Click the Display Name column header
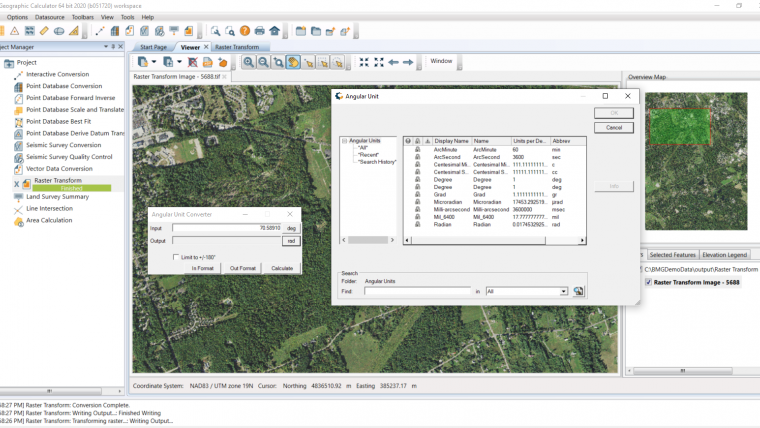 tap(451, 141)
